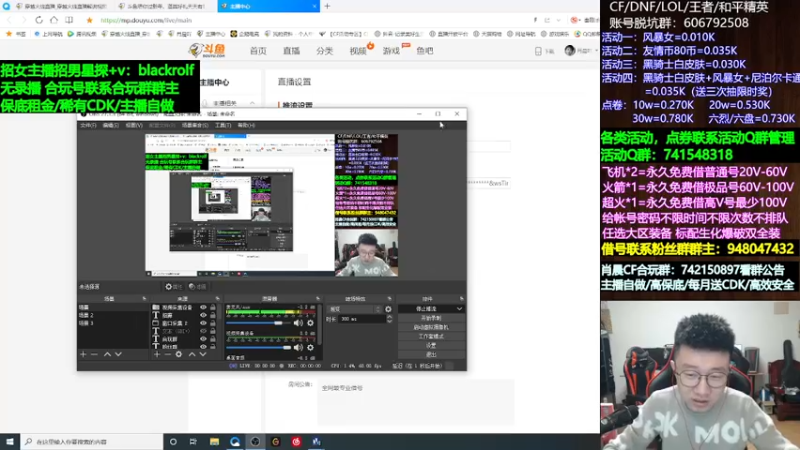This screenshot has height=450, width=800.
Task: Click the red NetEase Music taskbar icon
Action: [296, 441]
